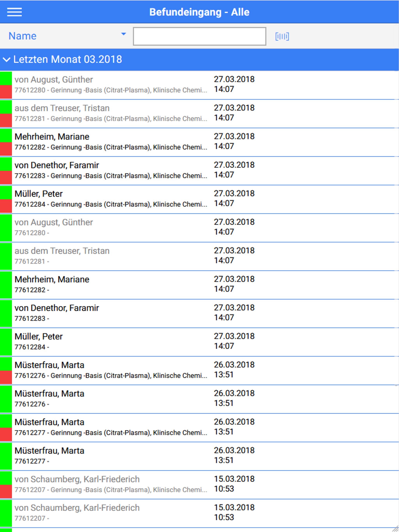Click the dropdown arrow beside Name
Viewport: 399px width, 532px height.
[124, 34]
